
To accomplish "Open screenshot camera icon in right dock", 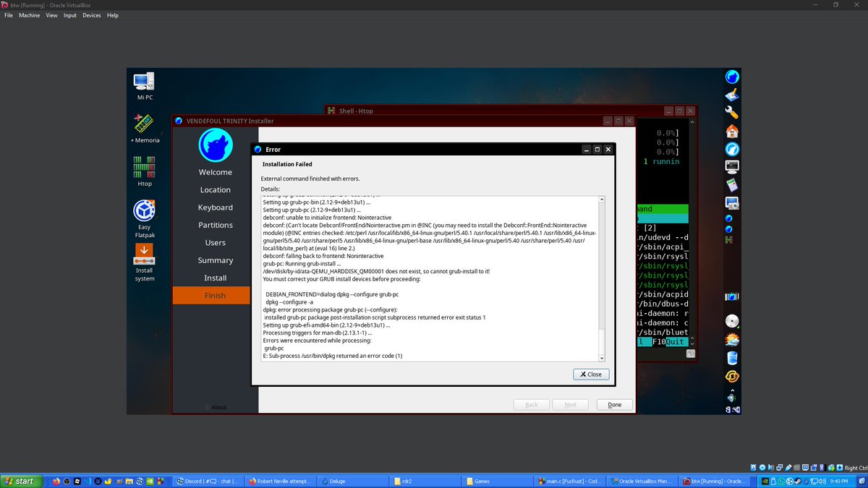I will (x=732, y=203).
